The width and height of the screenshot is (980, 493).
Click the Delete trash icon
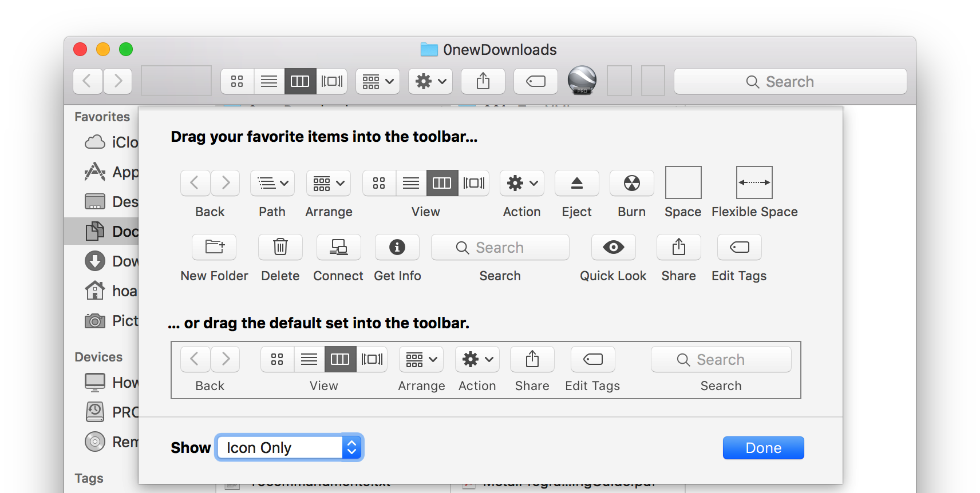(280, 247)
